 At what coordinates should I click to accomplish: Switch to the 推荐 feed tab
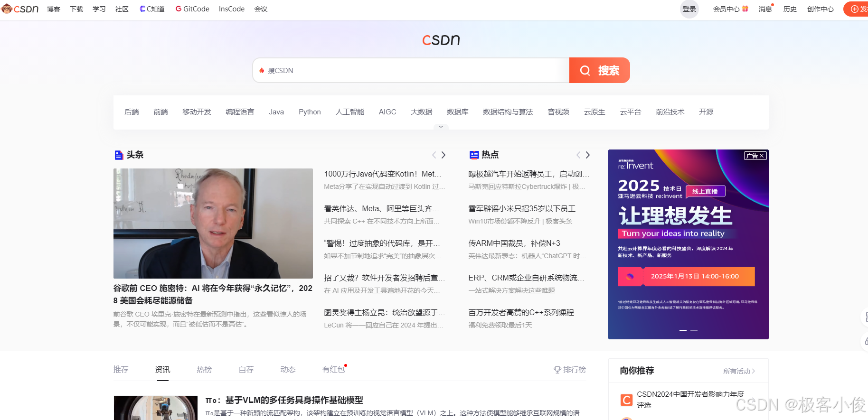[121, 370]
